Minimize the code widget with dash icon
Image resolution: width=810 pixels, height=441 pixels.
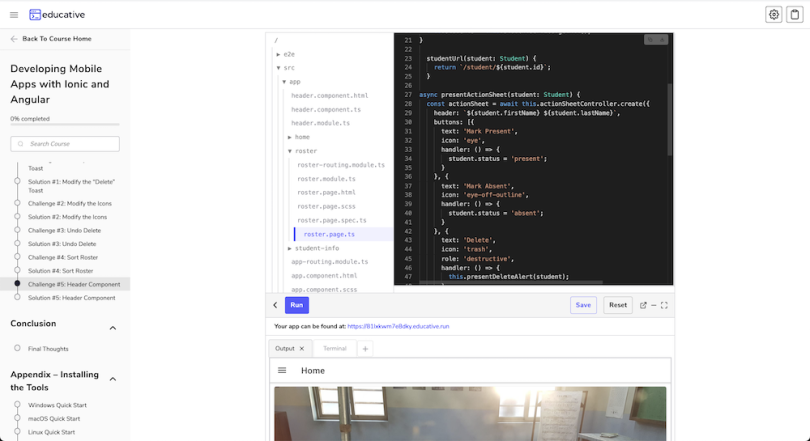click(653, 305)
